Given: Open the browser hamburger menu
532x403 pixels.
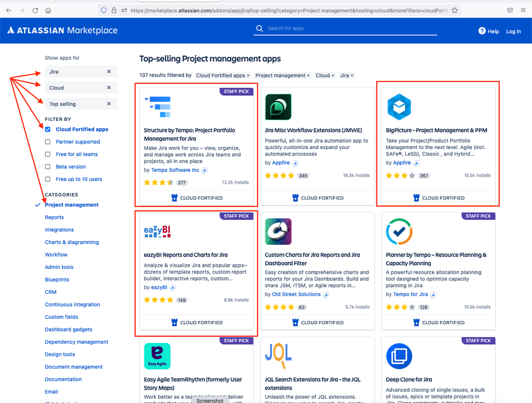Looking at the screenshot, I should (523, 10).
